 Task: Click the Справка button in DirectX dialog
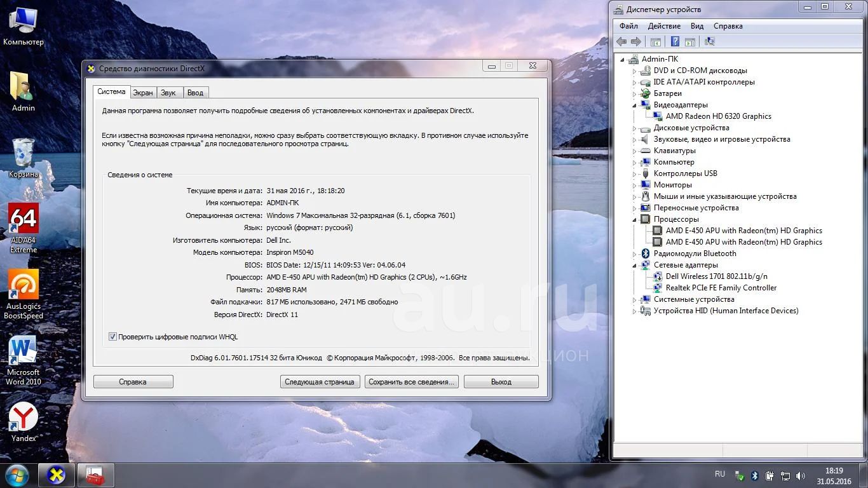pos(133,382)
